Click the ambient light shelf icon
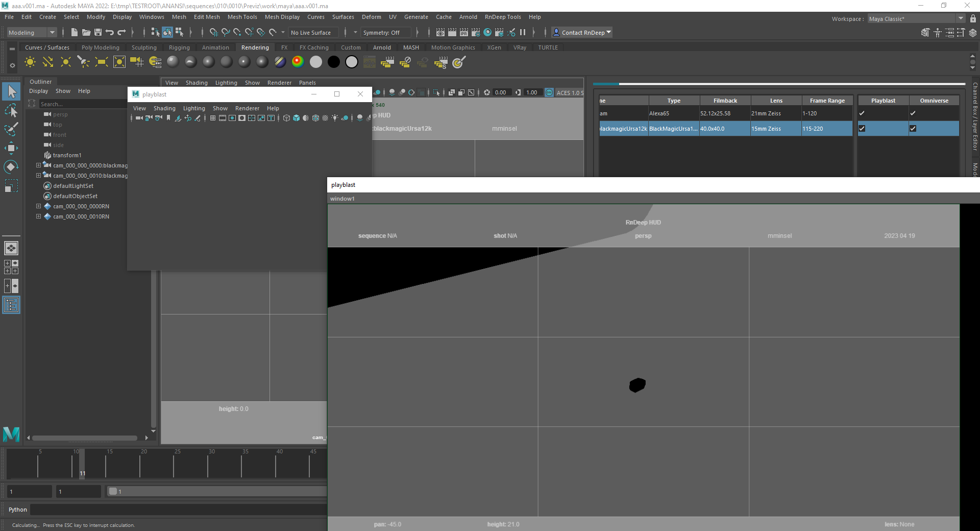The width and height of the screenshot is (980, 531). pyautogui.click(x=30, y=62)
